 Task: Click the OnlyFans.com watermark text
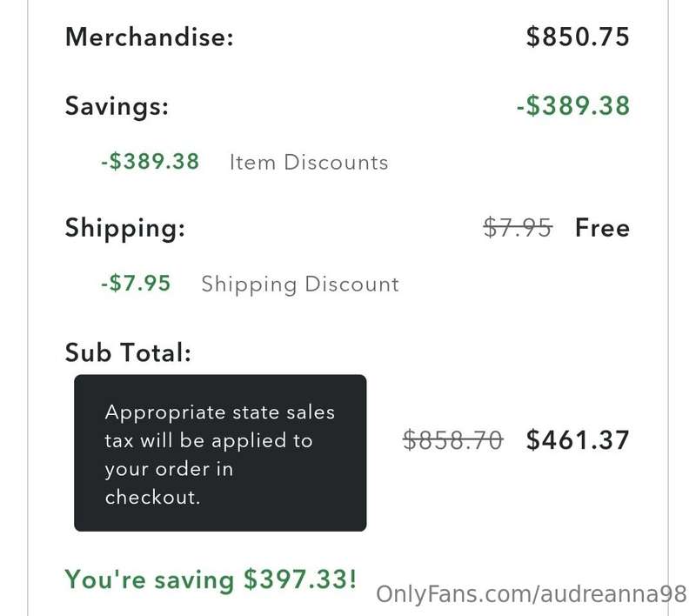click(532, 593)
